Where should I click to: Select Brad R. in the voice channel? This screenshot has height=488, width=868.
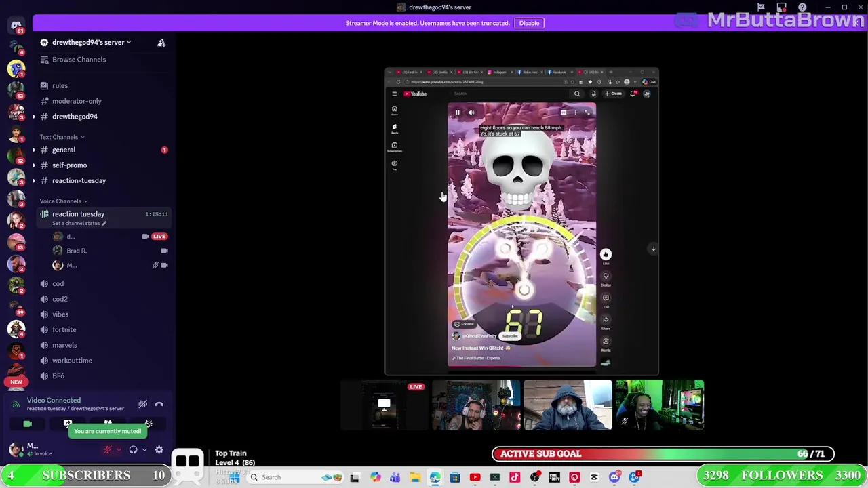pyautogui.click(x=77, y=251)
